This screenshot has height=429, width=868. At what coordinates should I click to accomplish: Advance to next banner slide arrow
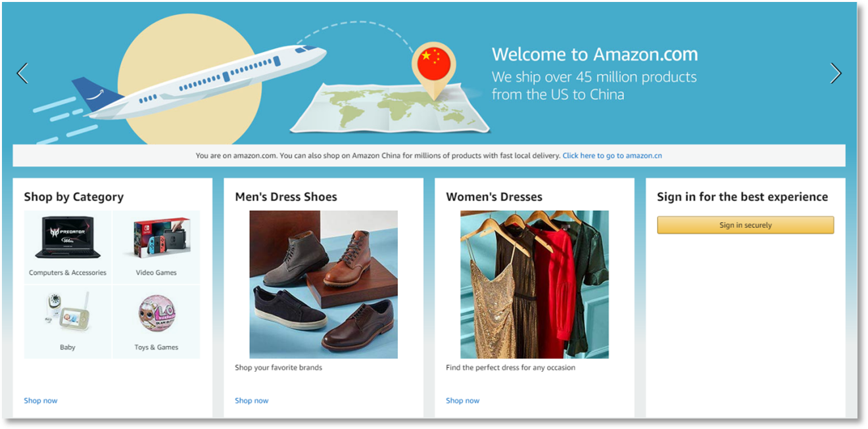[836, 73]
